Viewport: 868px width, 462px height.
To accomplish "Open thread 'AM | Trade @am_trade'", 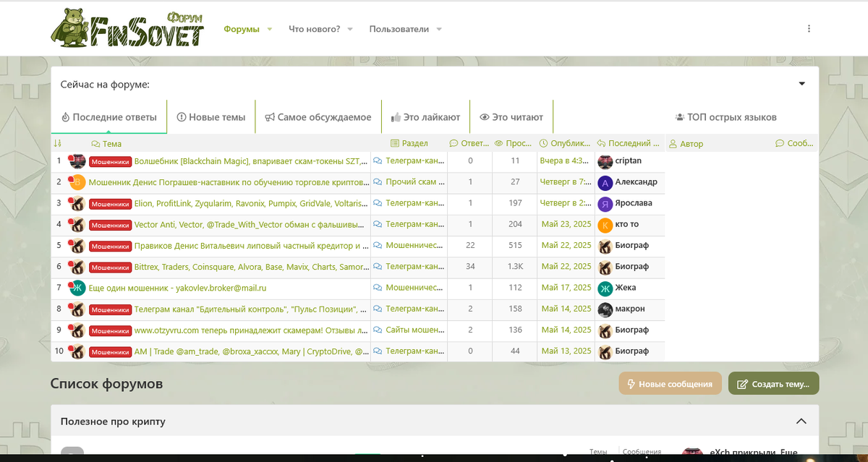I will (x=252, y=351).
